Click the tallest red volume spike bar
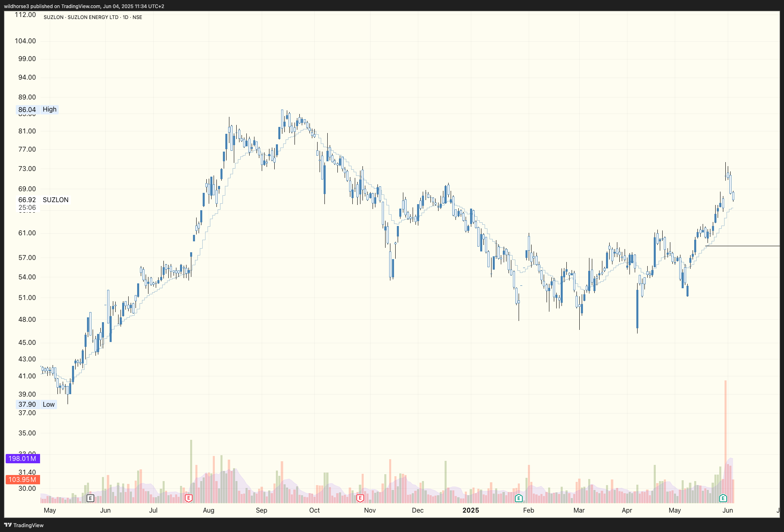 726,441
